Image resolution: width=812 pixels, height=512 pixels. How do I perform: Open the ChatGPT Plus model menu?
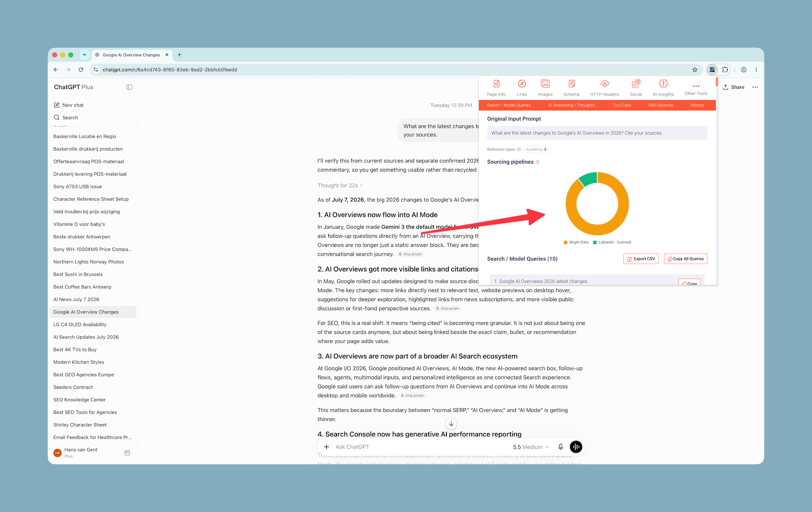(73, 87)
